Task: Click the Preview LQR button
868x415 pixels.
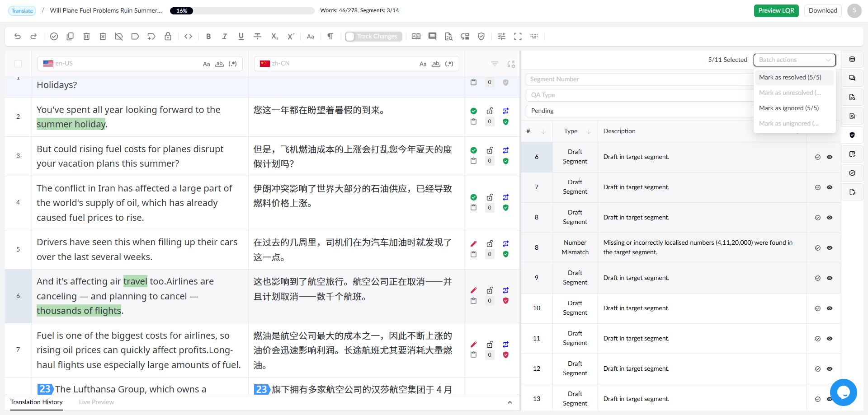Action: (x=776, y=11)
